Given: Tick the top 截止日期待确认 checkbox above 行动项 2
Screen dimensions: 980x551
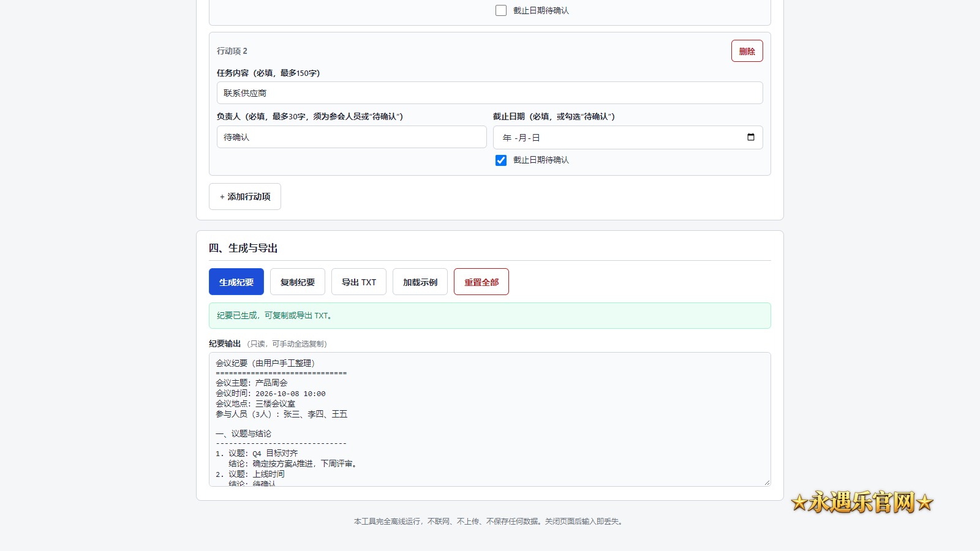Looking at the screenshot, I should (x=501, y=10).
